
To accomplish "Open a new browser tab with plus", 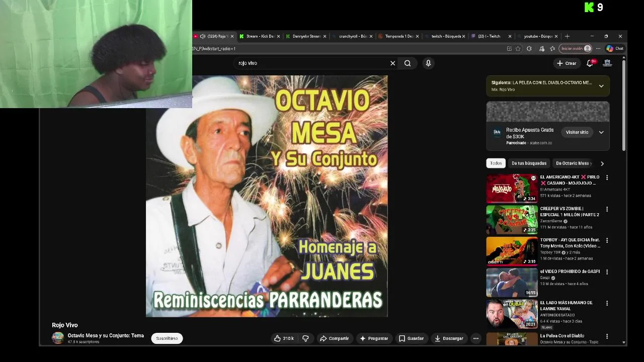I will coord(567,36).
